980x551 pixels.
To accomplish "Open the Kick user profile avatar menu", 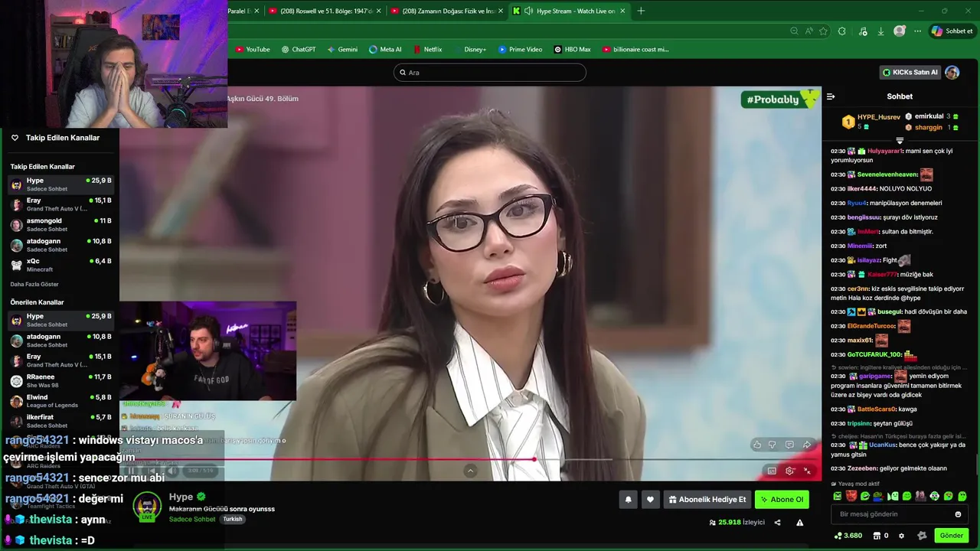I will point(952,72).
